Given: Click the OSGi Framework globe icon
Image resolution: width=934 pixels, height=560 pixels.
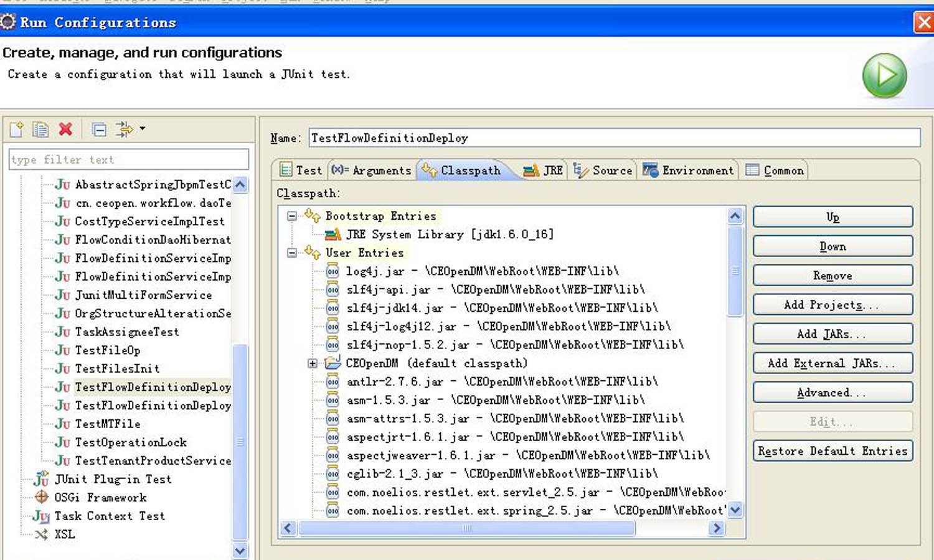Looking at the screenshot, I should coord(41,497).
